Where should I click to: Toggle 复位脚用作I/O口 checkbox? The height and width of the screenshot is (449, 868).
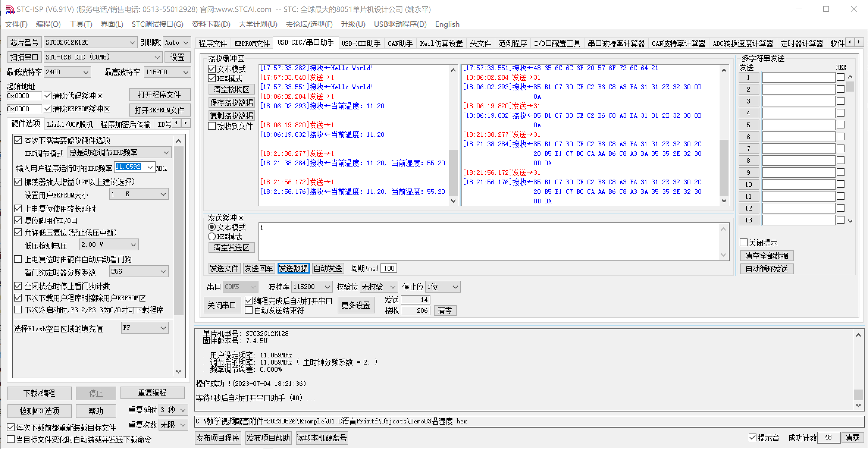(18, 221)
